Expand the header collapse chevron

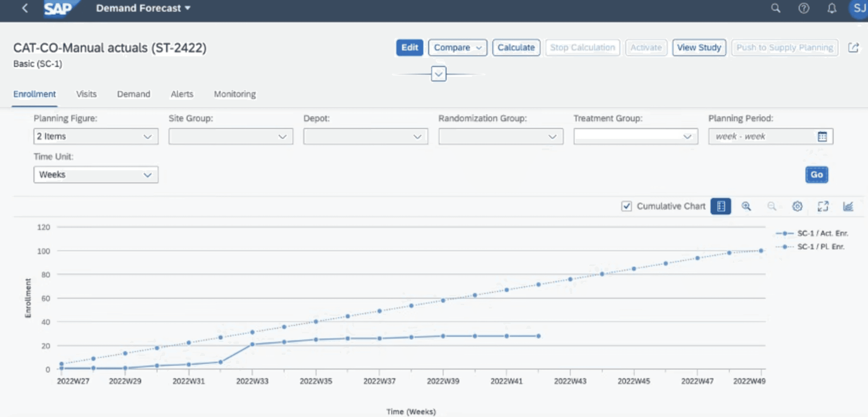438,74
